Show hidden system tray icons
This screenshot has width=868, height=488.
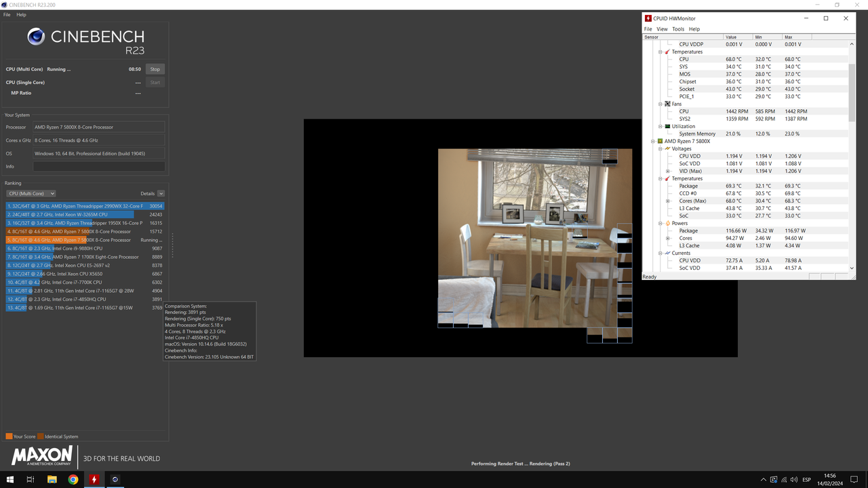(x=764, y=480)
